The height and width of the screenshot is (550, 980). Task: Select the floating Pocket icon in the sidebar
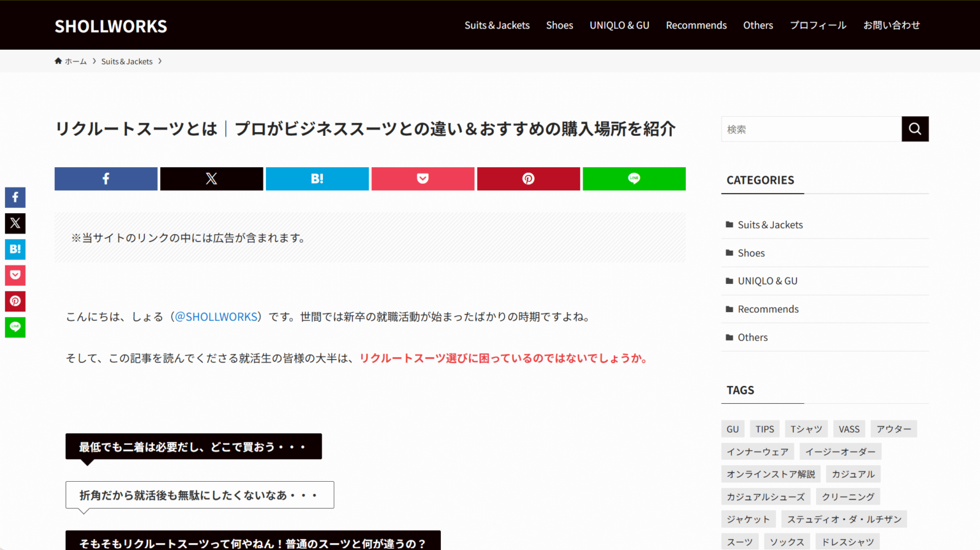point(15,275)
